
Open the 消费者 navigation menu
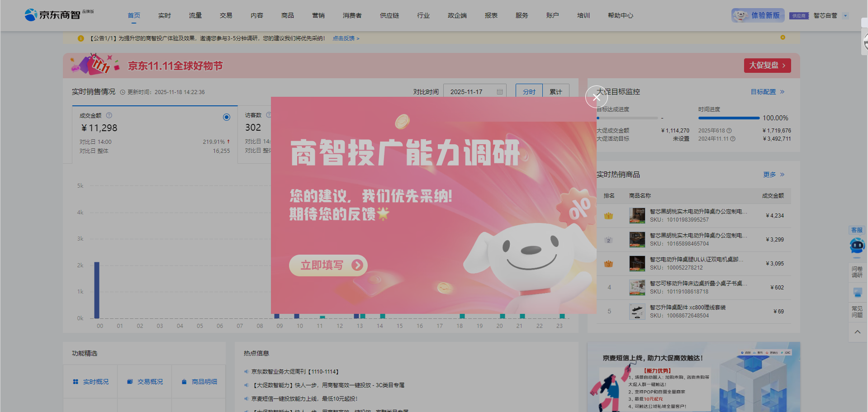352,15
